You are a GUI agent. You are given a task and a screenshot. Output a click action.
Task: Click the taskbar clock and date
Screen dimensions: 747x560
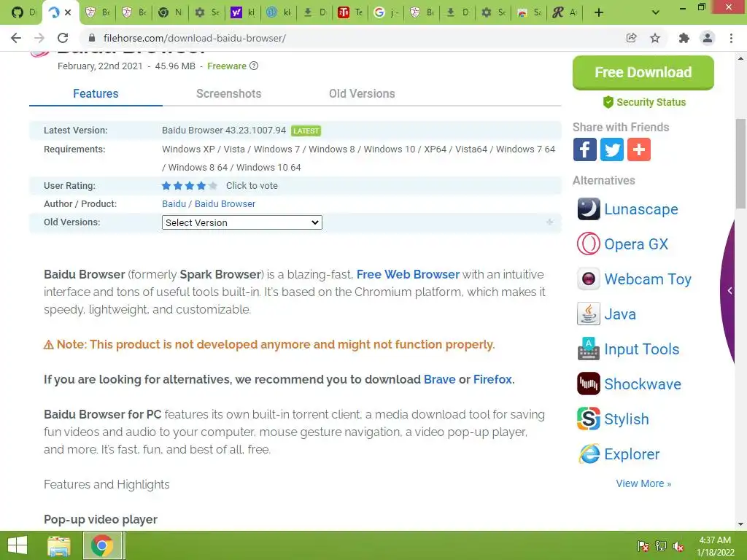tap(715, 546)
